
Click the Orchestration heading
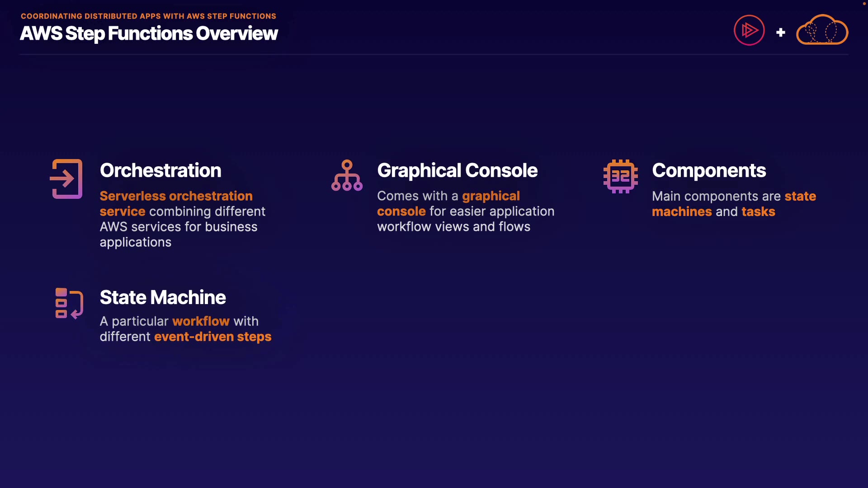[x=160, y=170]
